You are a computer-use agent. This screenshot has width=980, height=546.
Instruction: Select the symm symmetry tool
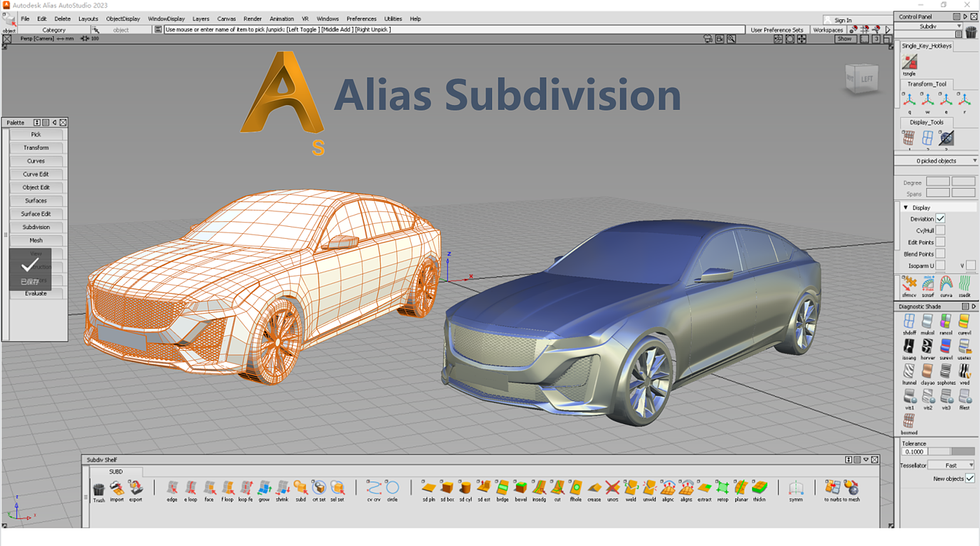point(796,488)
